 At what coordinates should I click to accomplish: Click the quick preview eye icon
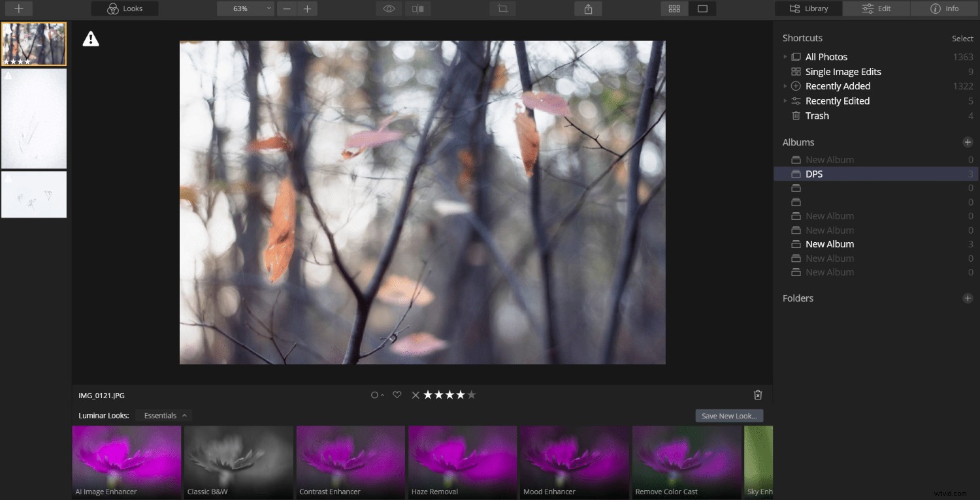click(389, 8)
